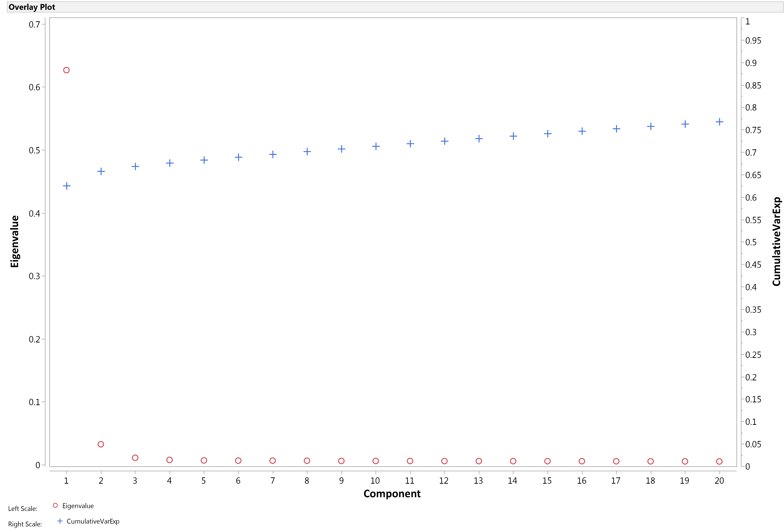This screenshot has height=532, width=784.
Task: Click the CumulativeVarExp legend label
Action: (93, 521)
